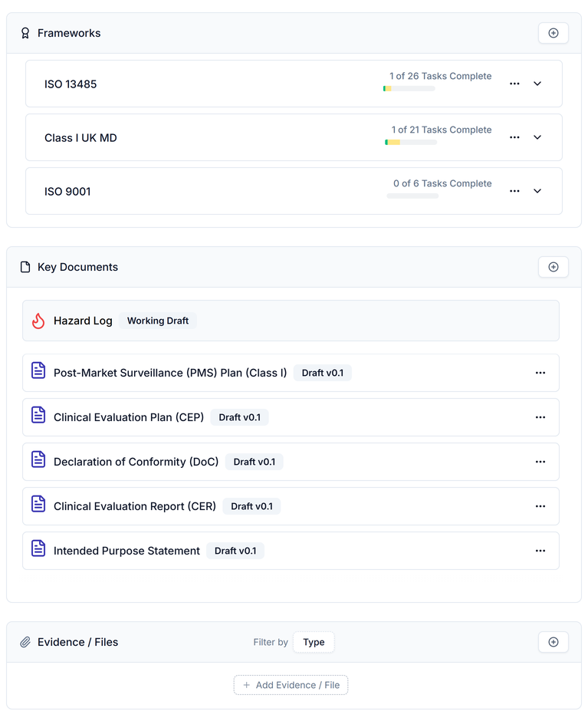Click '0 of 6 Tasks Complete' text
Viewport: 588px width, 721px height.
[442, 183]
